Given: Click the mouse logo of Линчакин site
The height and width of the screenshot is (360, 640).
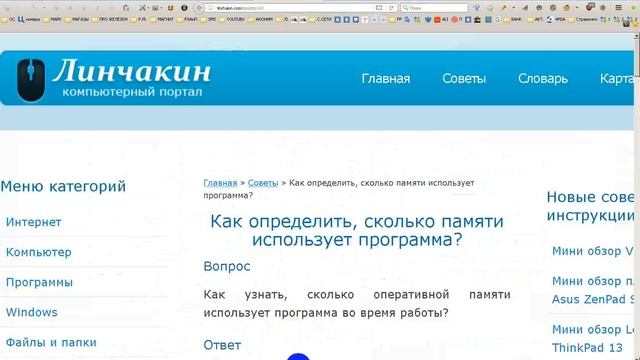Looking at the screenshot, I should coord(31,80).
